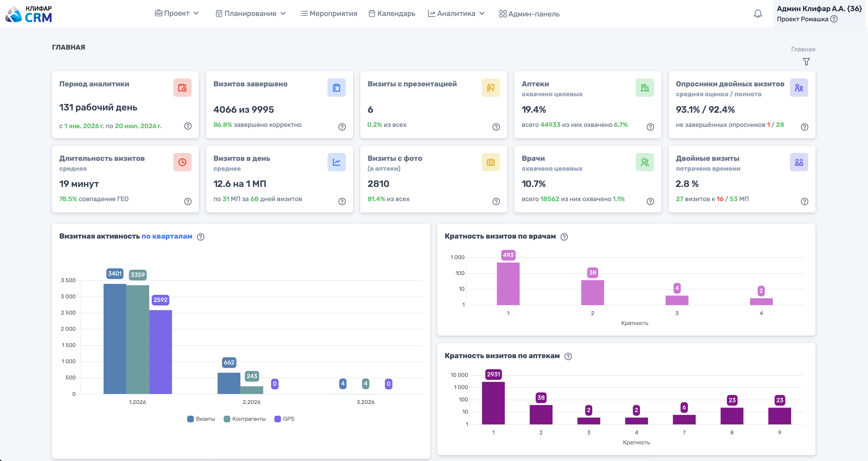Show help for Кратность визитов по аптекам
Viewport: 868px width, 461px height.
[568, 356]
